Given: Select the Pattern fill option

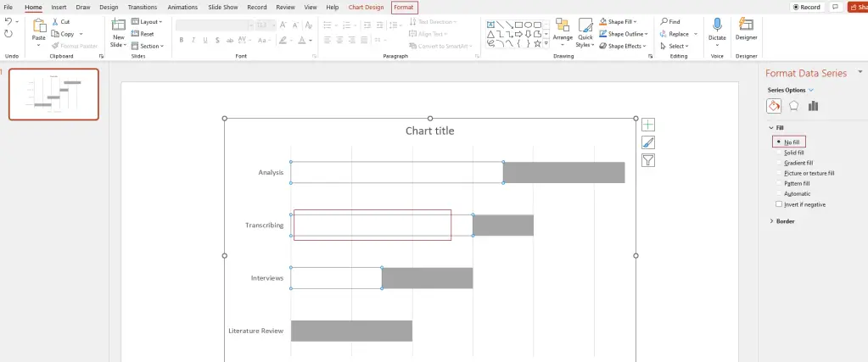Looking at the screenshot, I should tap(793, 183).
